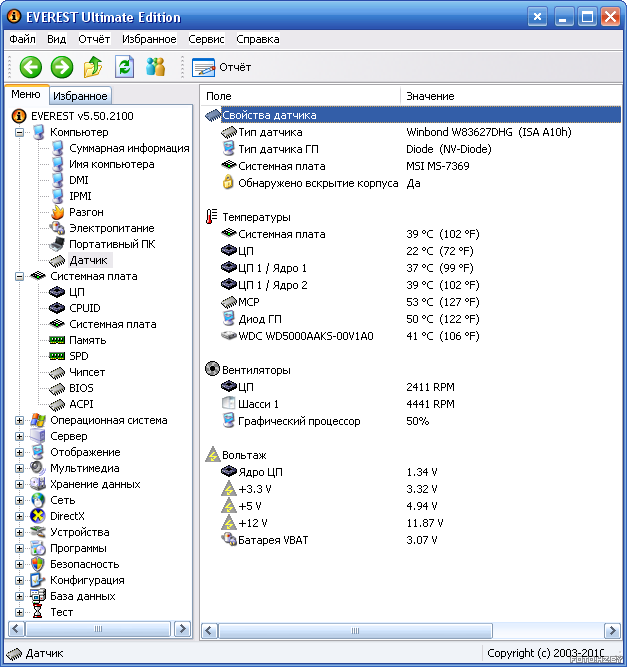Image resolution: width=627 pixels, height=667 pixels.
Task: Click the Температуры thermometer icon
Action: 211,217
